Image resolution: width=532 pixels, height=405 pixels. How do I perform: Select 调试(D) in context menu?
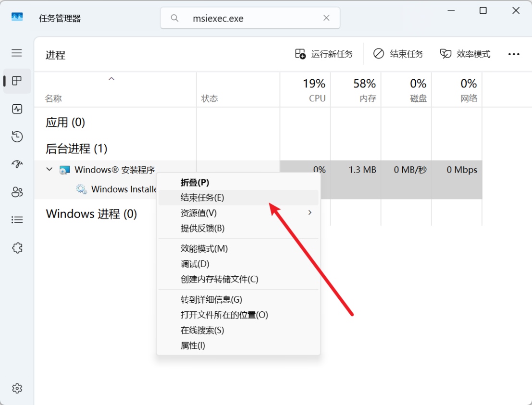[x=238, y=264]
